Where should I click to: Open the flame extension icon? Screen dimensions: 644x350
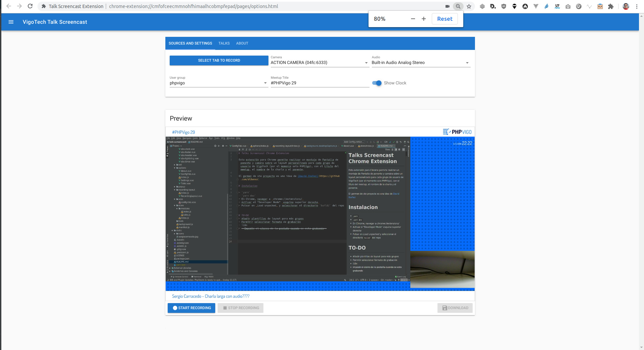pyautogui.click(x=525, y=6)
